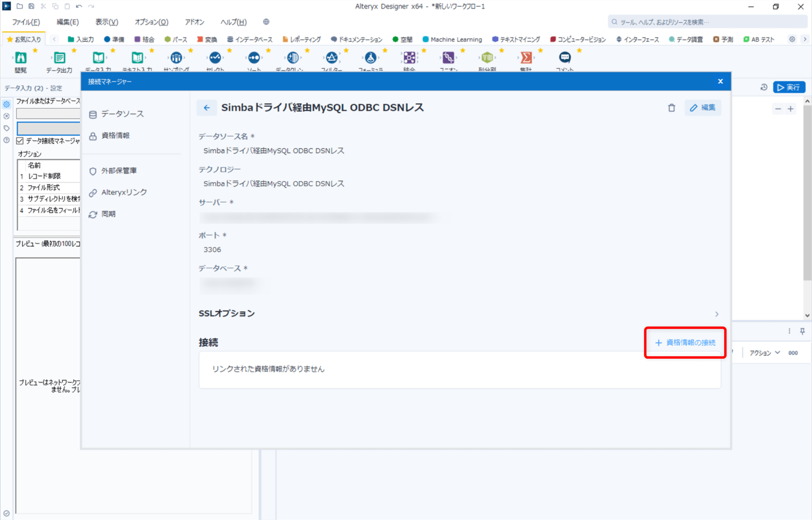Switch to the お気に入り palette tab

coord(24,39)
